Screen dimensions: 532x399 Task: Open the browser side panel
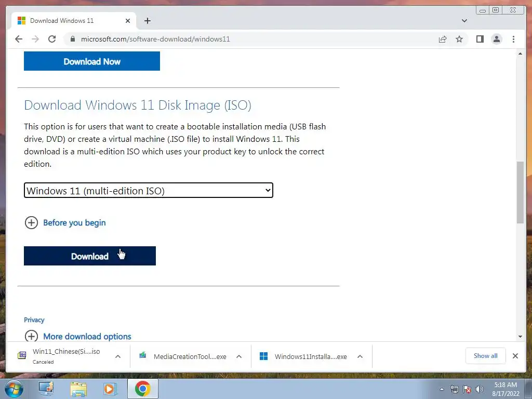(x=480, y=39)
